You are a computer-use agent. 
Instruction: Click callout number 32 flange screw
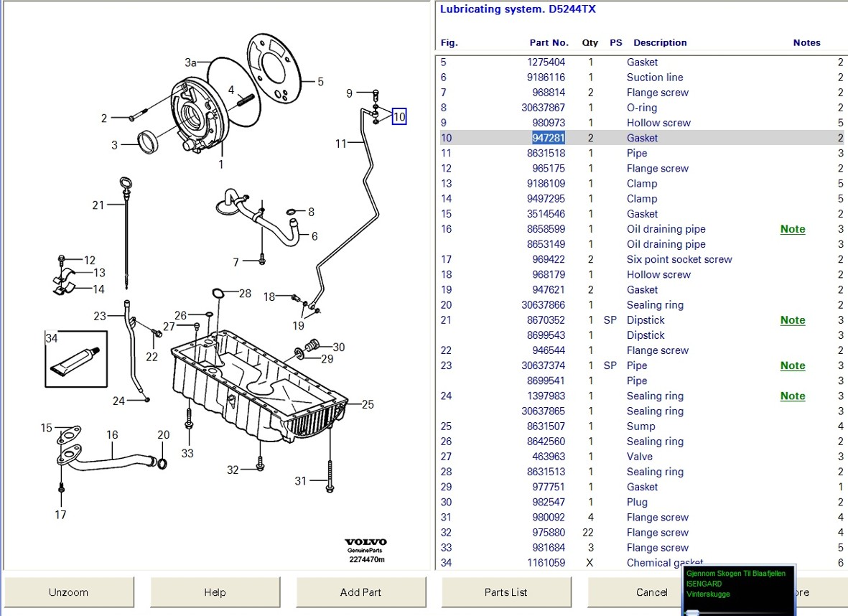pos(233,470)
